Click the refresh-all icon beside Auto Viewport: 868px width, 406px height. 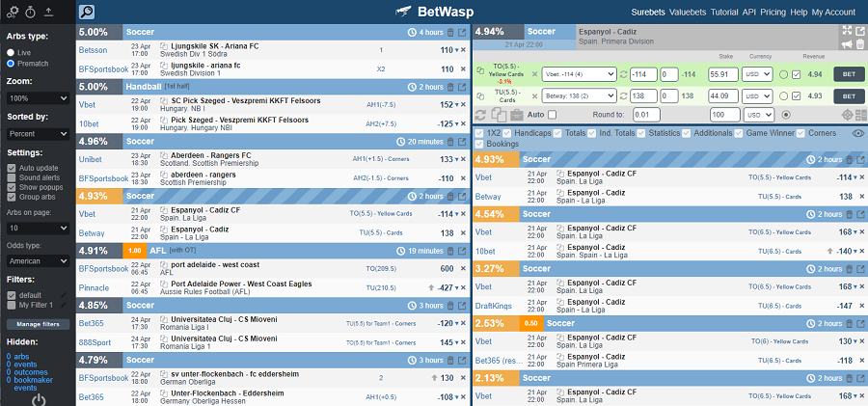click(x=480, y=115)
